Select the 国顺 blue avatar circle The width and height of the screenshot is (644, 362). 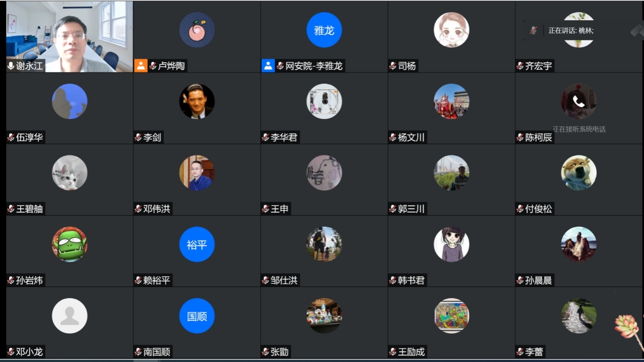[x=197, y=316]
